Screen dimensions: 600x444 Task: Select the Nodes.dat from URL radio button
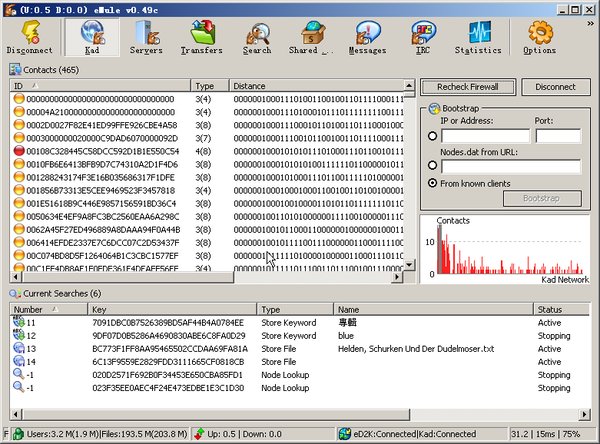(432, 165)
